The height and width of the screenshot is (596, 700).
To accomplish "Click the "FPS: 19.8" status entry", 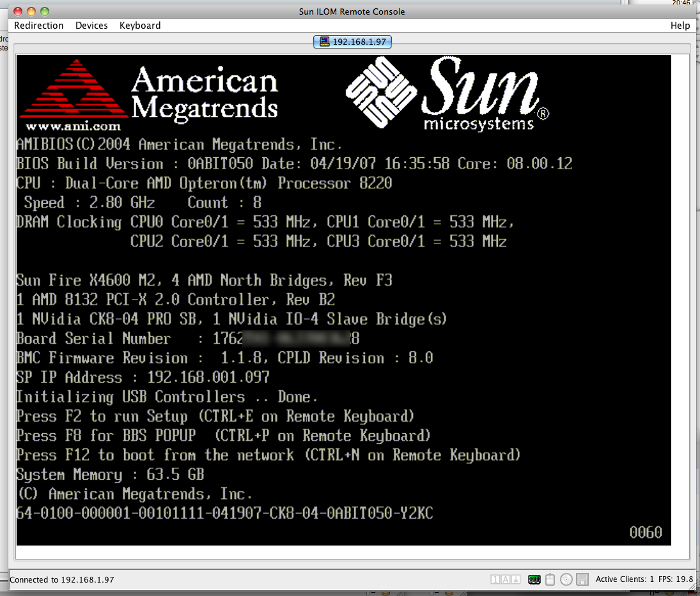I will 676,579.
